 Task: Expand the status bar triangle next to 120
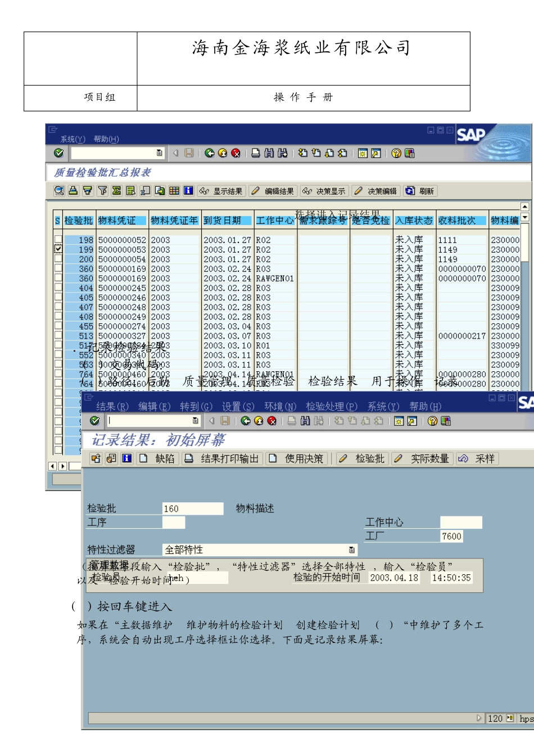(479, 718)
